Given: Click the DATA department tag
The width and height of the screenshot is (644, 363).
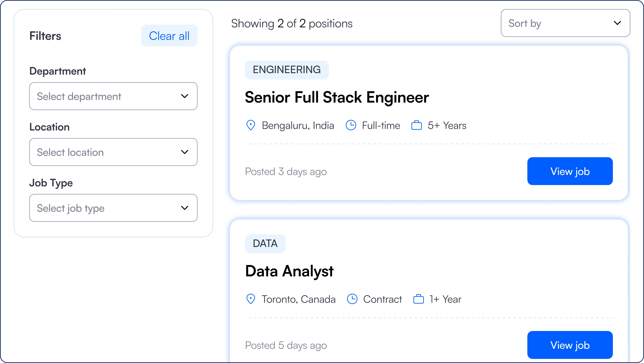Looking at the screenshot, I should coord(265,244).
